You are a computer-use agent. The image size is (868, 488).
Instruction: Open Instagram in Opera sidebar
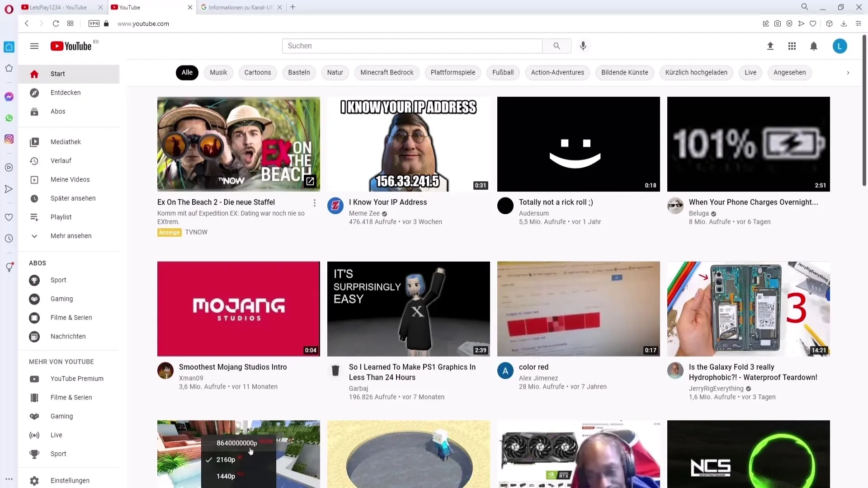pyautogui.click(x=9, y=139)
